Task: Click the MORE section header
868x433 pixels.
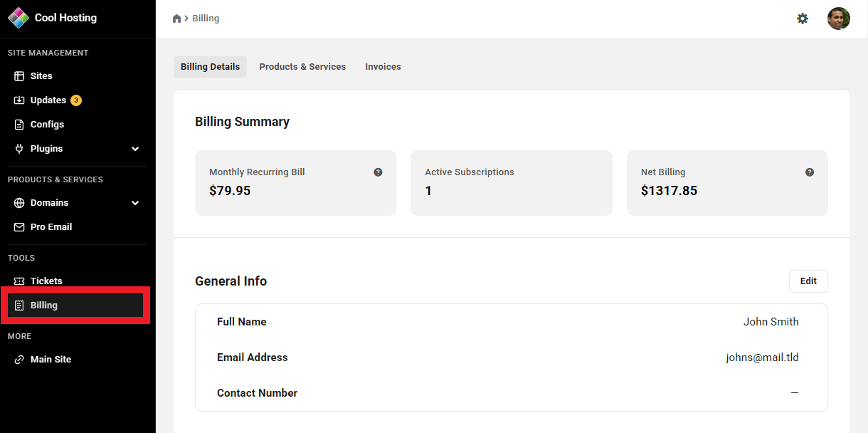Action: coord(20,336)
